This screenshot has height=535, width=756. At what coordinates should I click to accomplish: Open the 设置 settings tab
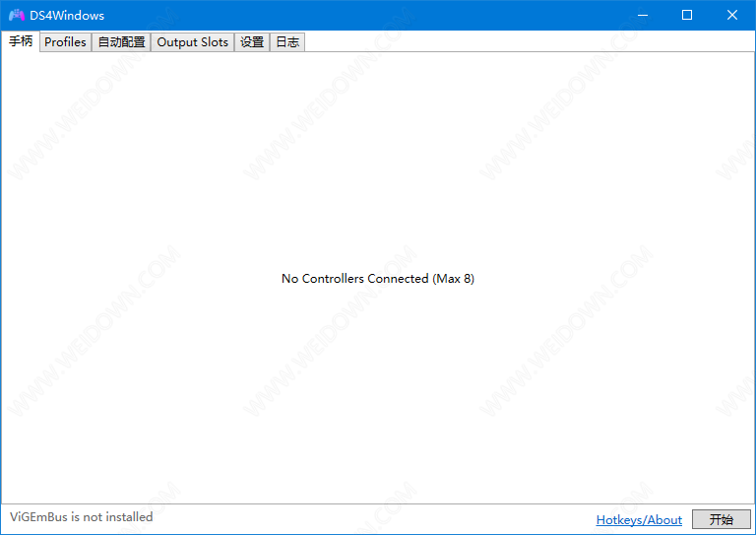(252, 42)
